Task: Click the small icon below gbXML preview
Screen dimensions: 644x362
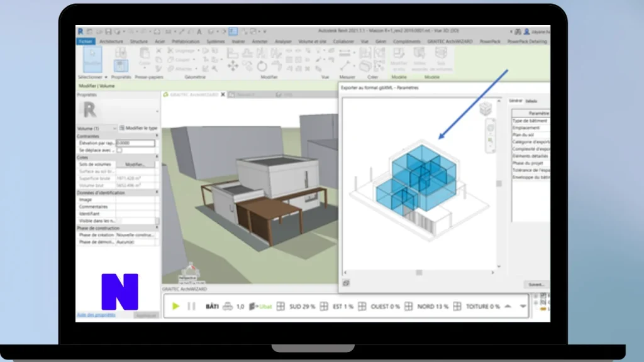Action: point(347,283)
